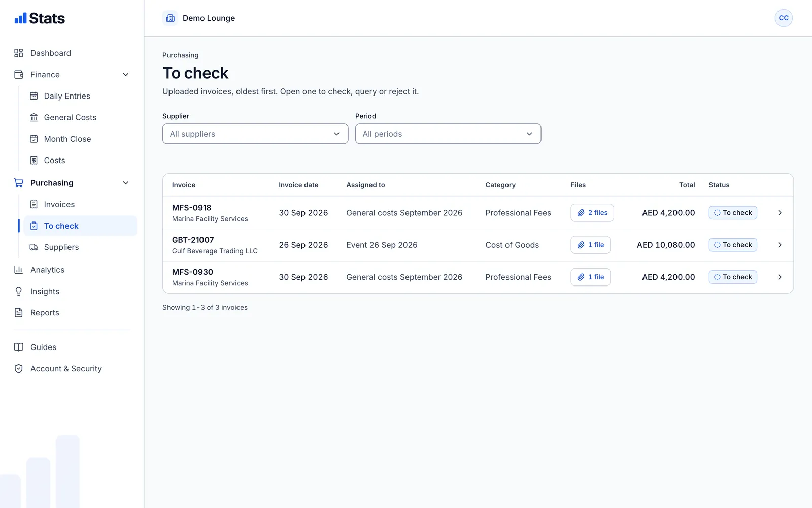Click the Cost of Goods category cell
The width and height of the screenshot is (812, 508).
coord(512,245)
